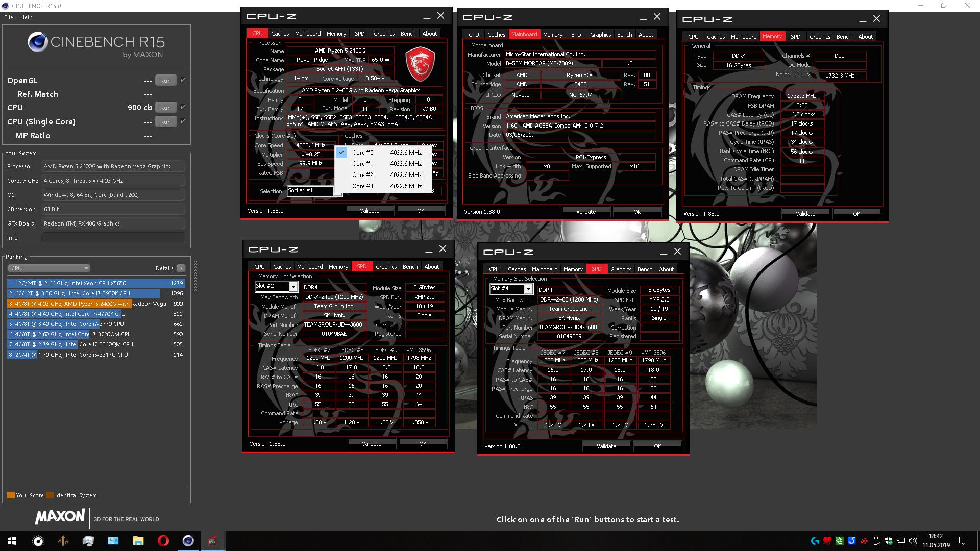980x551 pixels.
Task: Open volume speaker tray icon
Action: click(x=913, y=541)
